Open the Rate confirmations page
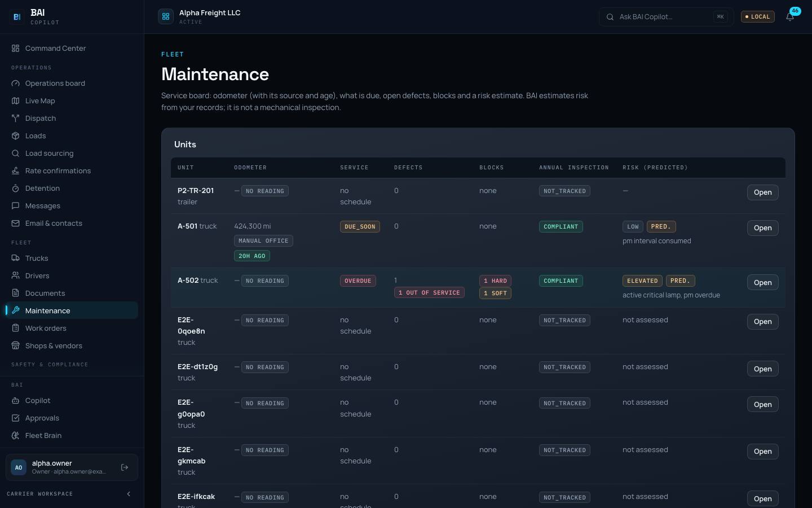 tap(72, 171)
